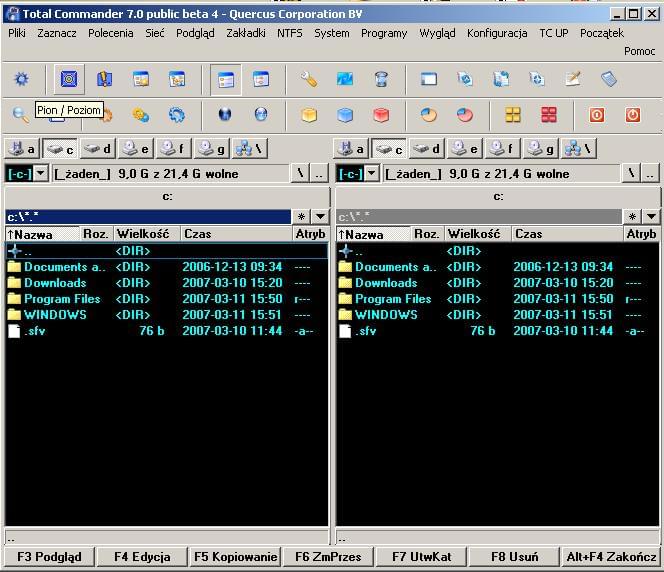The width and height of the screenshot is (664, 572).
Task: Switch left panel to drive g
Action: click(x=211, y=149)
